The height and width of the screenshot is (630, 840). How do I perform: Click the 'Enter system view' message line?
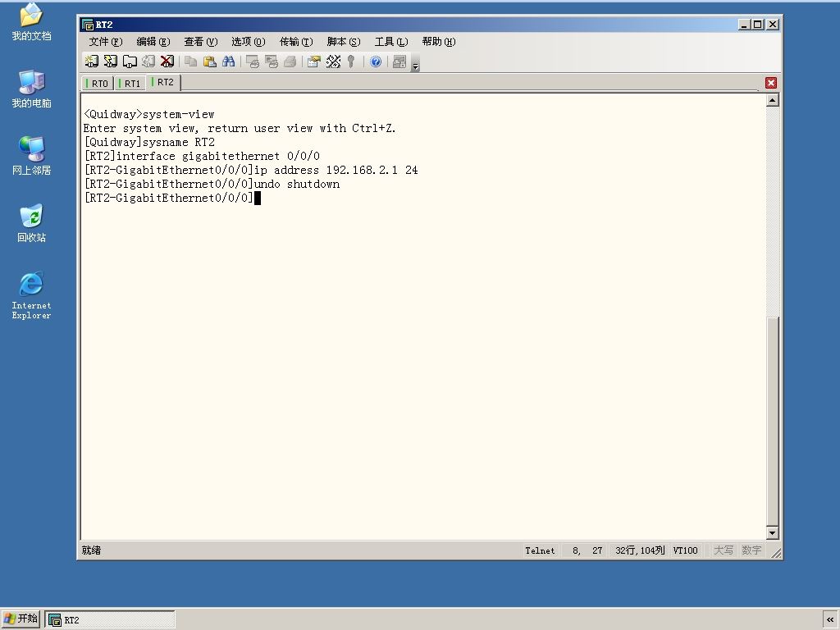click(240, 129)
